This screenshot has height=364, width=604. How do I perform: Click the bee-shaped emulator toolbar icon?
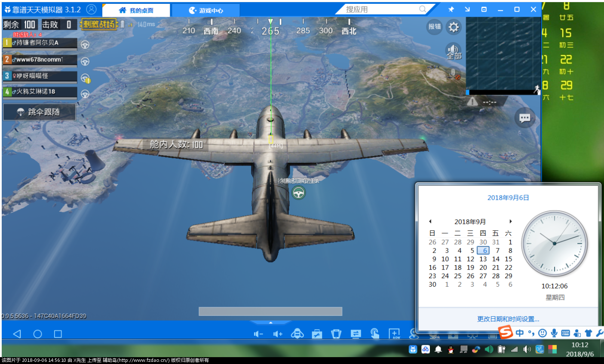[x=297, y=333]
